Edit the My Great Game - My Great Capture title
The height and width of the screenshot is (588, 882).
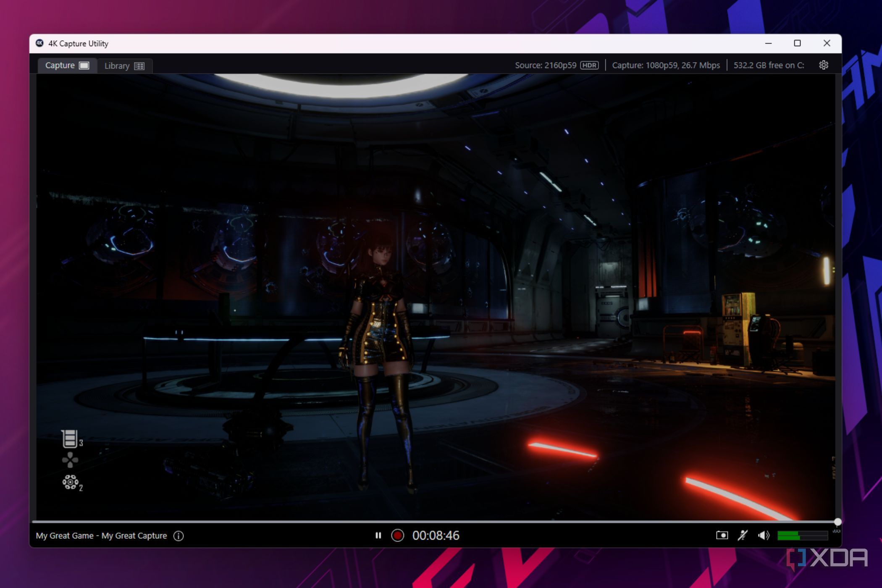[101, 535]
